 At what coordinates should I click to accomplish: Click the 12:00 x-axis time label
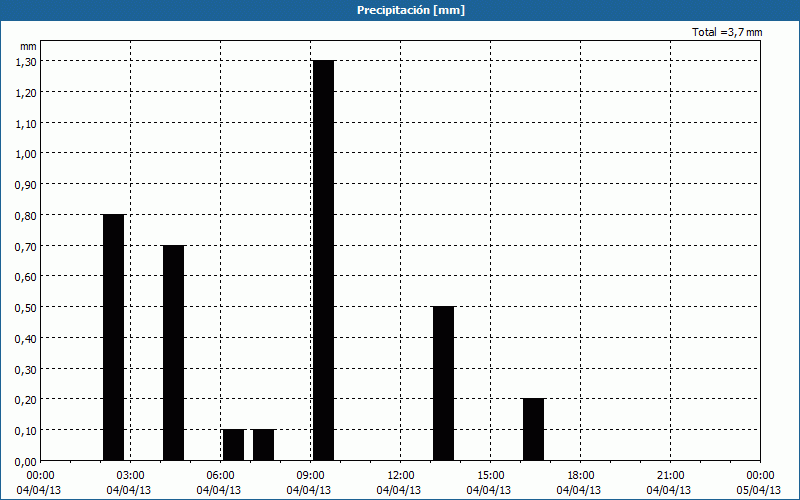[x=401, y=476]
